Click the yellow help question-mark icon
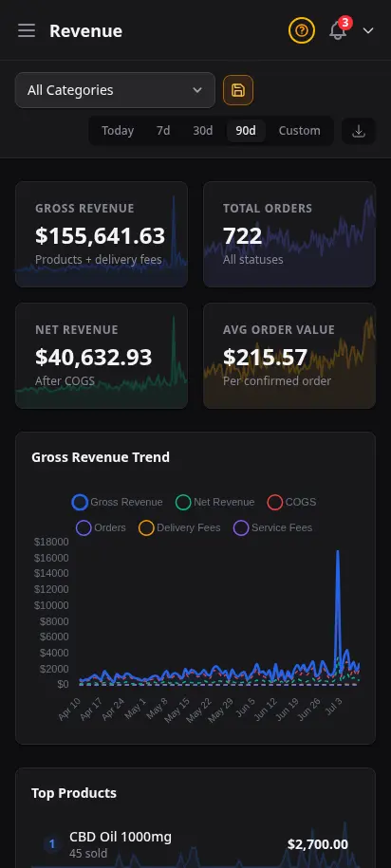The height and width of the screenshot is (868, 391). tap(302, 30)
